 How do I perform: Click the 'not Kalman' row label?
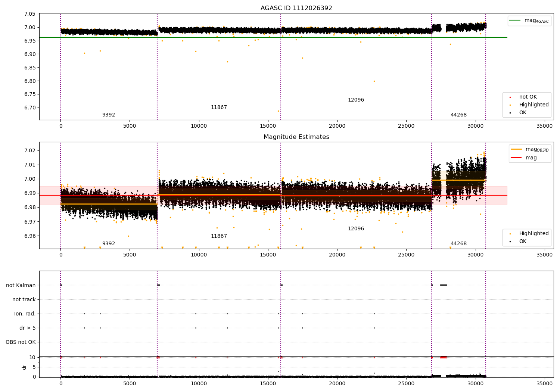[x=21, y=286]
